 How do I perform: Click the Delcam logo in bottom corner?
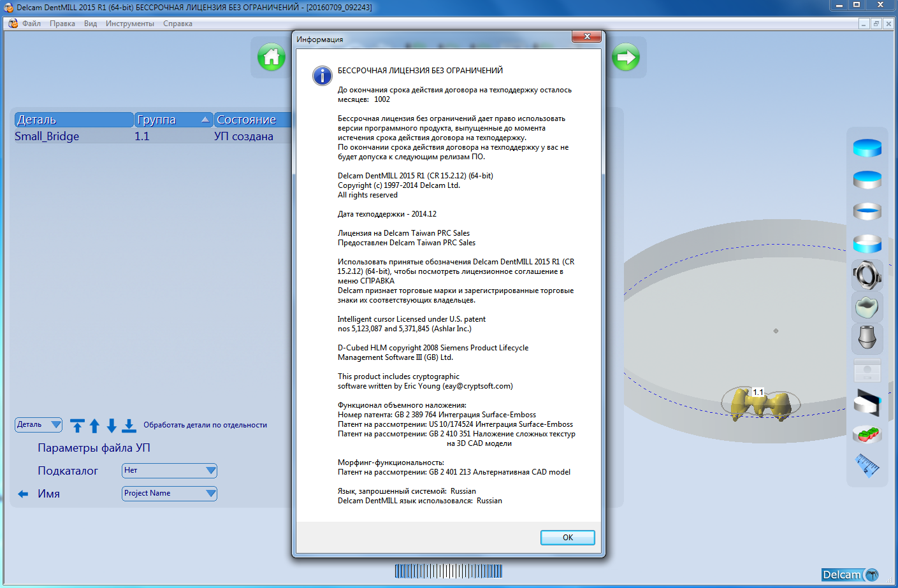click(x=850, y=575)
